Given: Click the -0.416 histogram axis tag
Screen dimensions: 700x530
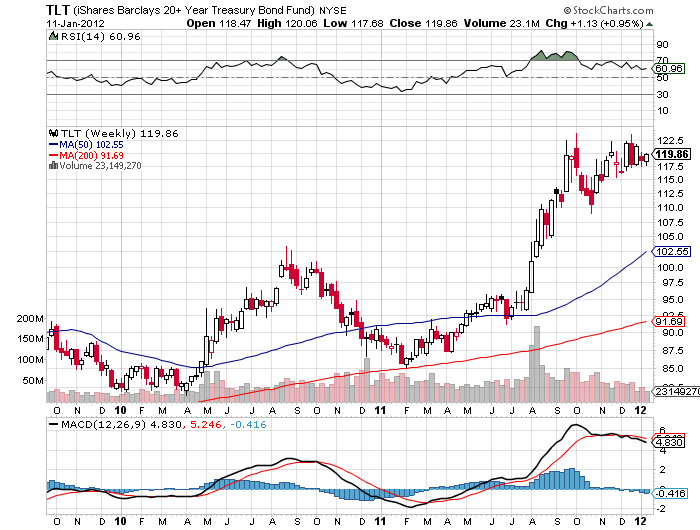Looking at the screenshot, I should pos(670,493).
